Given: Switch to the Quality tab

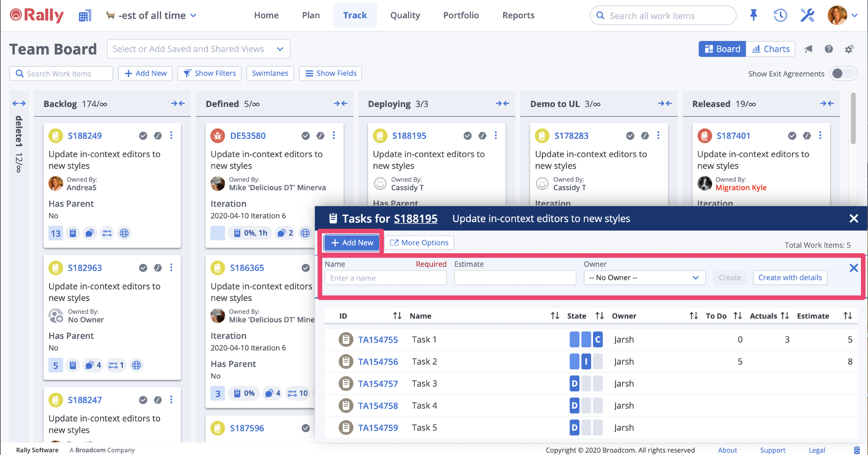Looking at the screenshot, I should [x=405, y=15].
